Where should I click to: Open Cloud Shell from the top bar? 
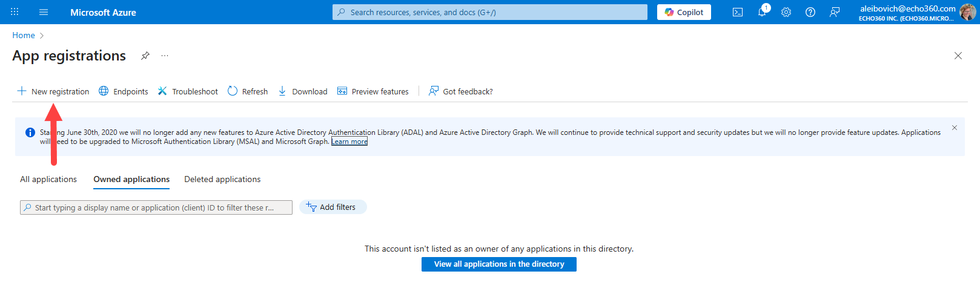738,12
